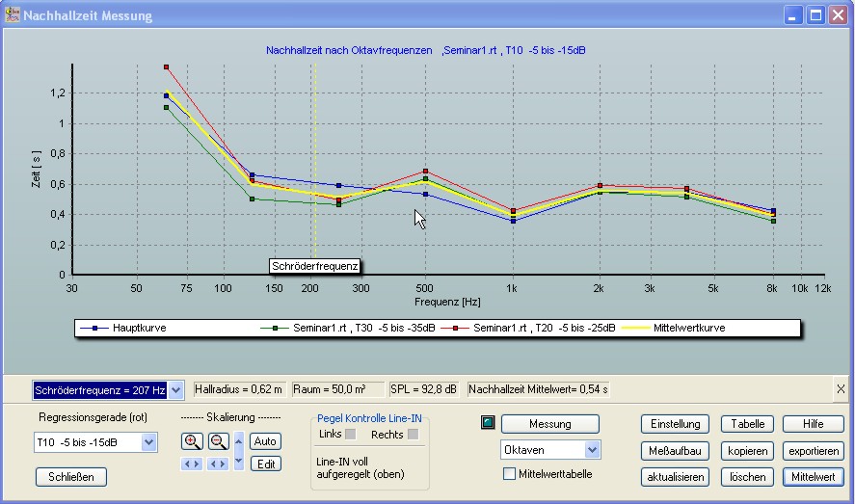Close the info bar with the X
The width and height of the screenshot is (855, 504).
[841, 389]
